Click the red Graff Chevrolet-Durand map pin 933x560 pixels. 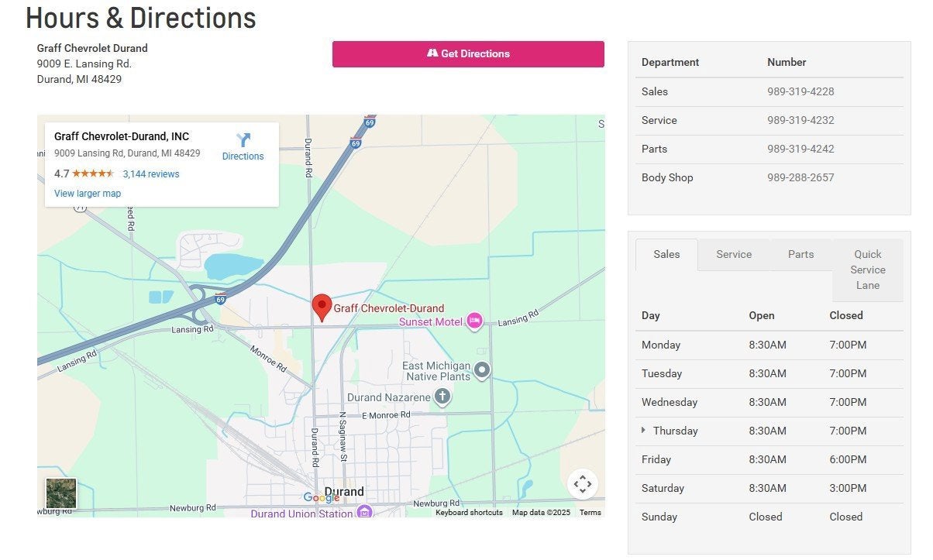(322, 307)
